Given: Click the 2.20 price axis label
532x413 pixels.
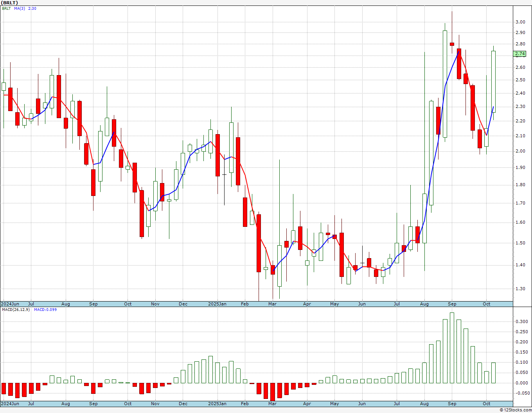Looking at the screenshot, I should (520, 121).
